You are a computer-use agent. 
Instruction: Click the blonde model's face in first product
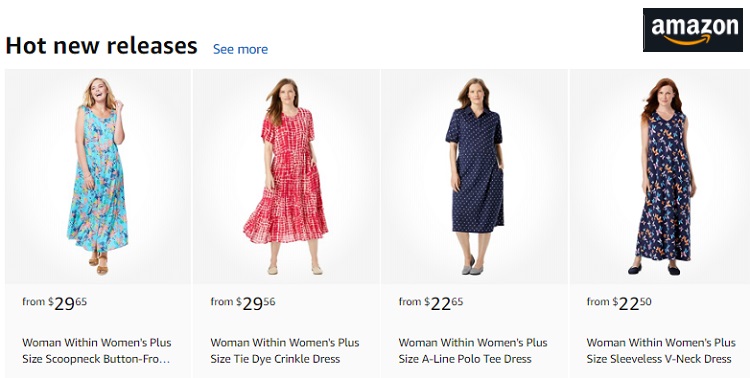(99, 89)
